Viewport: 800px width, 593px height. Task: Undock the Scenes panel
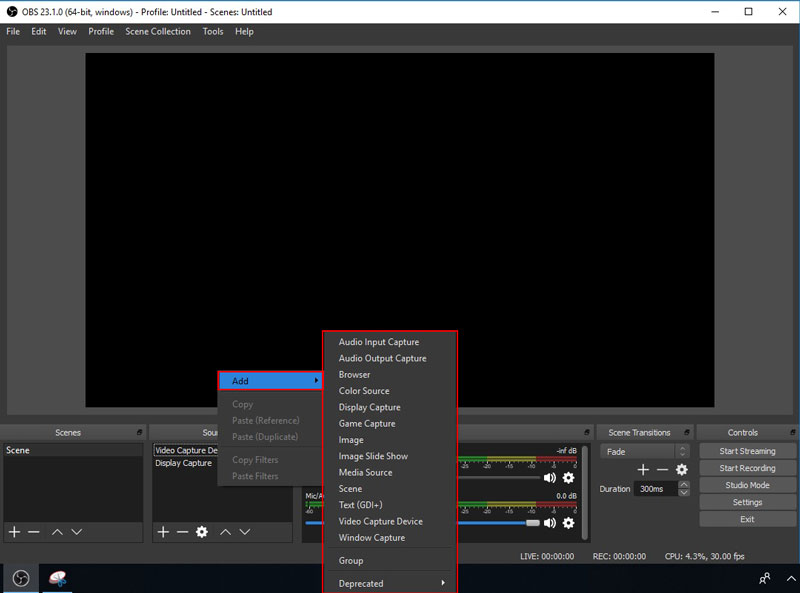tap(139, 432)
